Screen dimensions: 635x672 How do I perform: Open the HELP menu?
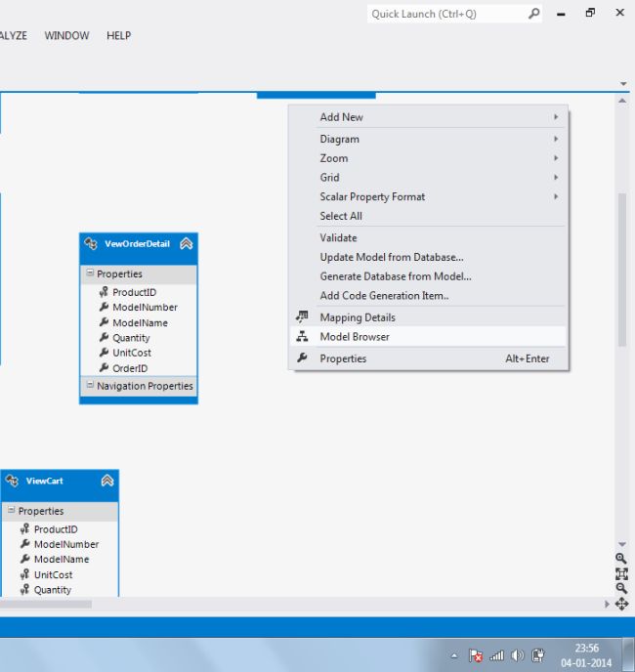(x=119, y=35)
